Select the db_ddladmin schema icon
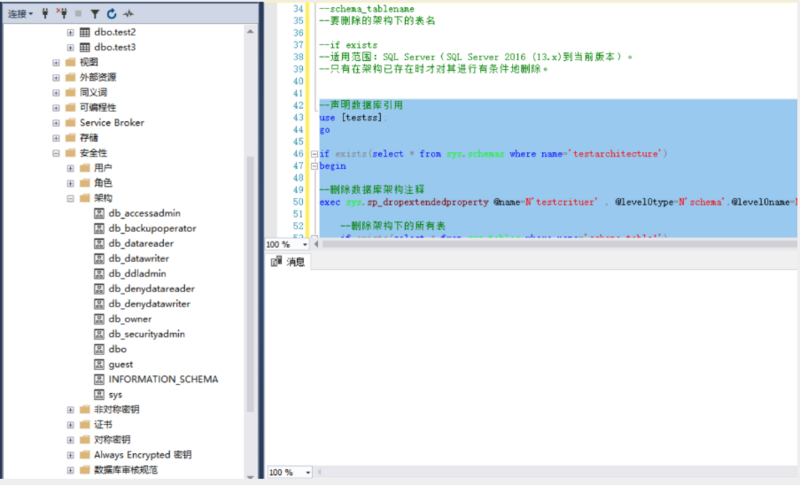This screenshot has width=800, height=485. pos(99,274)
